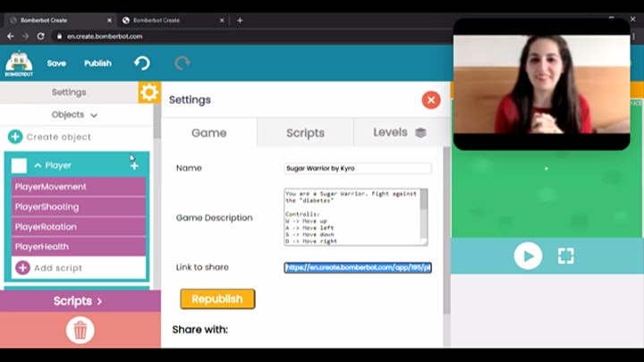Close the second Bomberbot Create tab
This screenshot has height=362, width=644.
(x=222, y=20)
